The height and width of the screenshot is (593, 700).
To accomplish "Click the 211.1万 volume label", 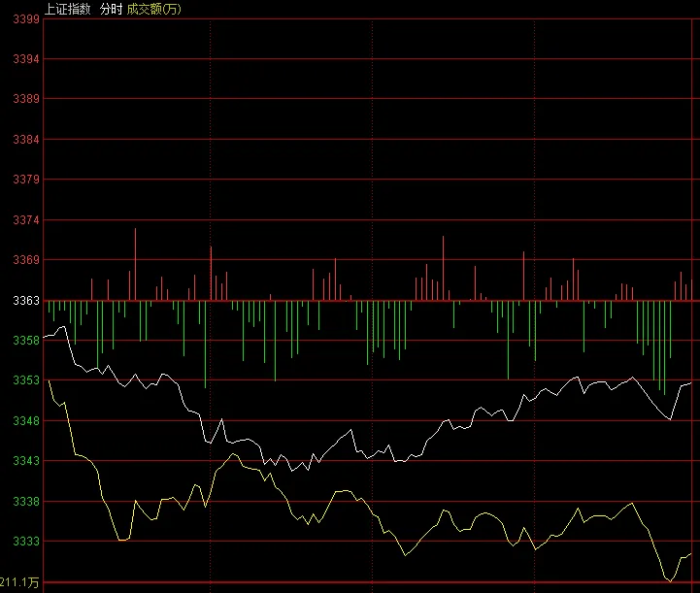I will click(19, 582).
